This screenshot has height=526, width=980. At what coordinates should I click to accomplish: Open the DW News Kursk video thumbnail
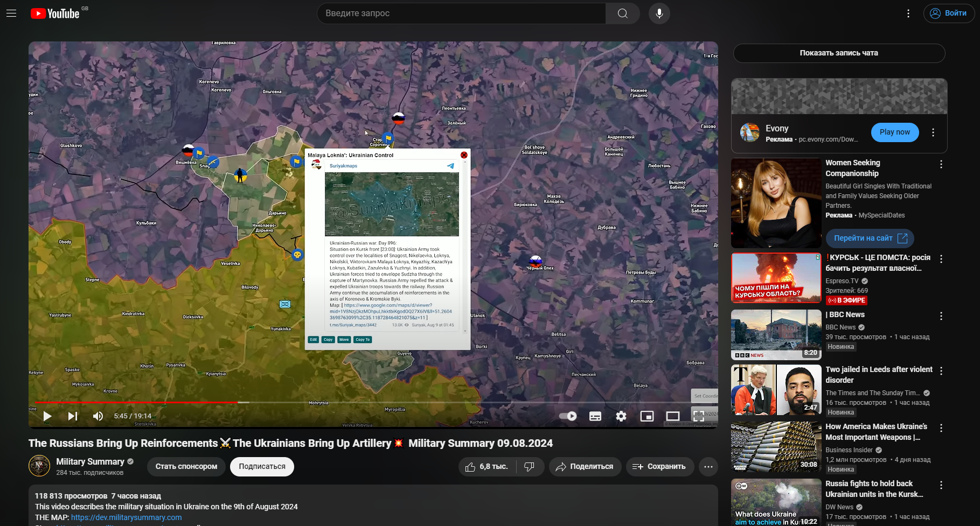[776, 502]
